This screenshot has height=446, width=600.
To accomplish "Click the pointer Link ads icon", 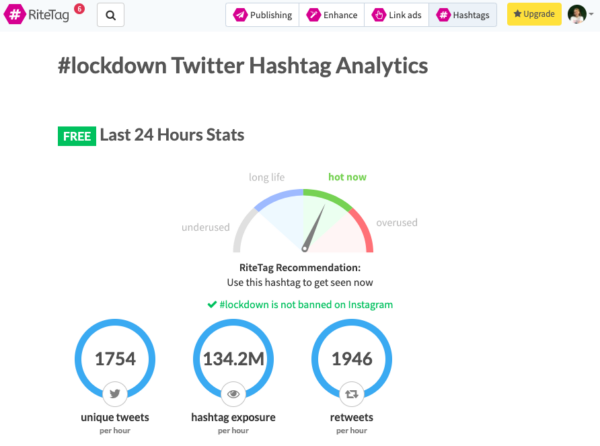I will [378, 15].
